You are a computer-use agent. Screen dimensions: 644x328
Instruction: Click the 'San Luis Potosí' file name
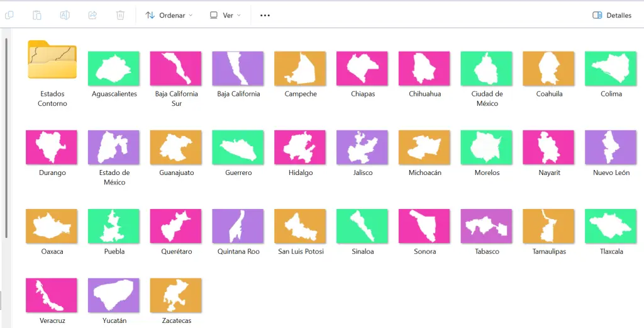tap(301, 252)
